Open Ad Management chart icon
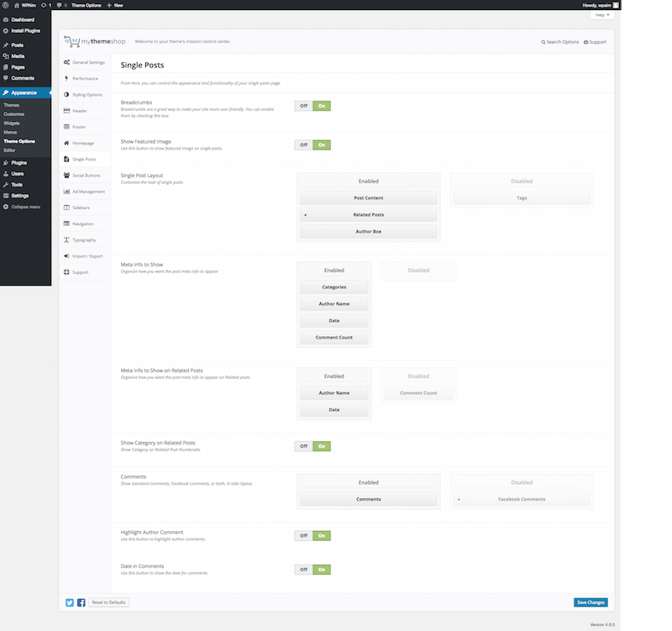The image size is (672, 631). point(66,192)
